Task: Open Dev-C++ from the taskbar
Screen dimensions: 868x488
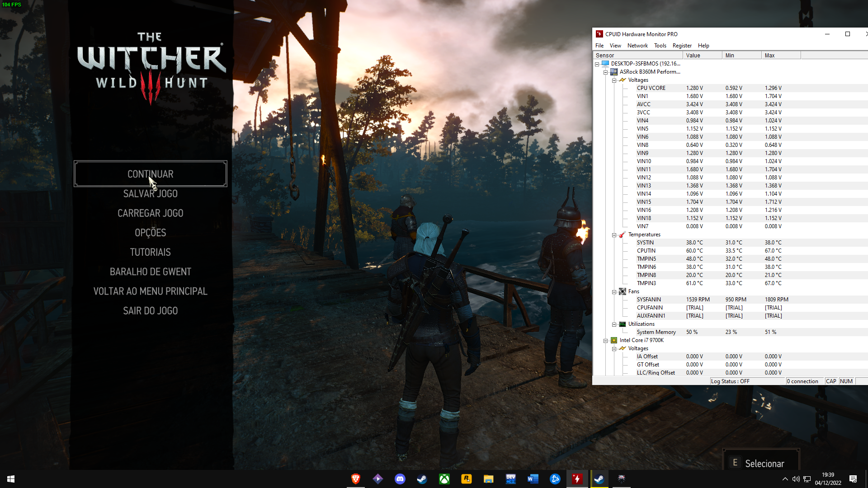Action: coord(510,479)
